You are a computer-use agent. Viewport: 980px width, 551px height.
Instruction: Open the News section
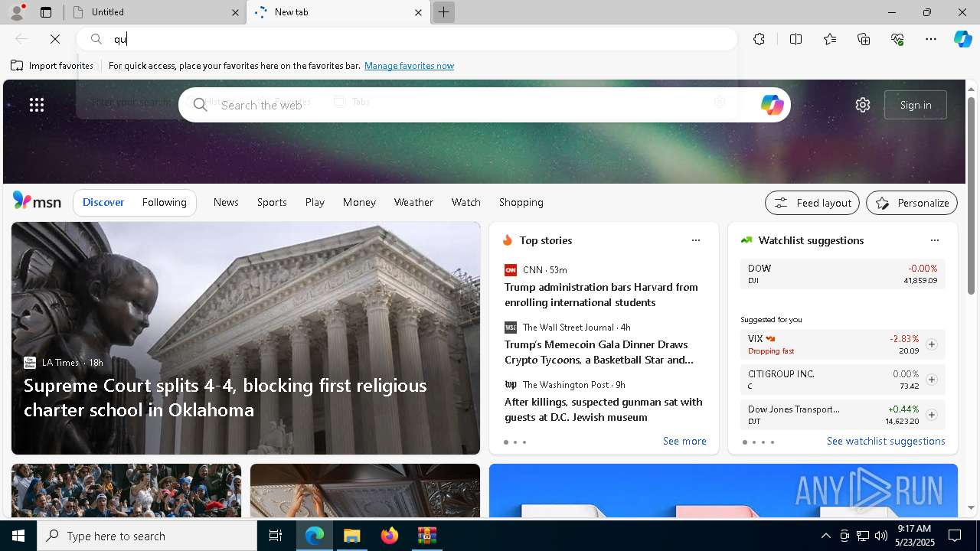(x=226, y=202)
